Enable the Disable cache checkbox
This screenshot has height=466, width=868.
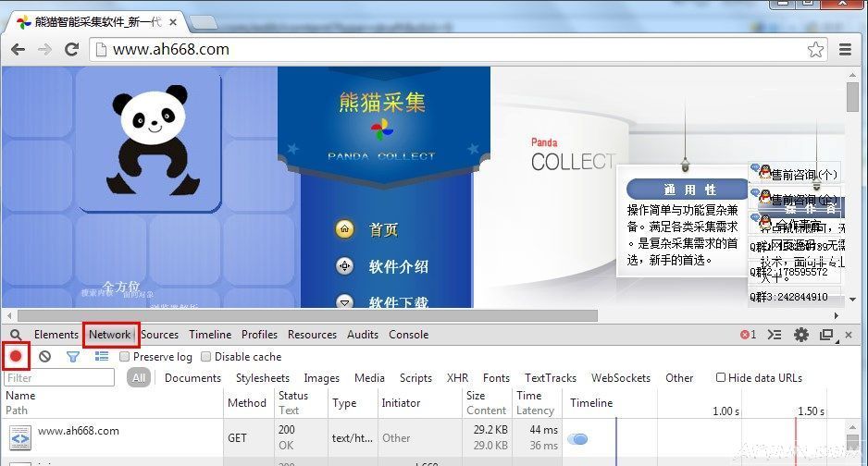(206, 357)
